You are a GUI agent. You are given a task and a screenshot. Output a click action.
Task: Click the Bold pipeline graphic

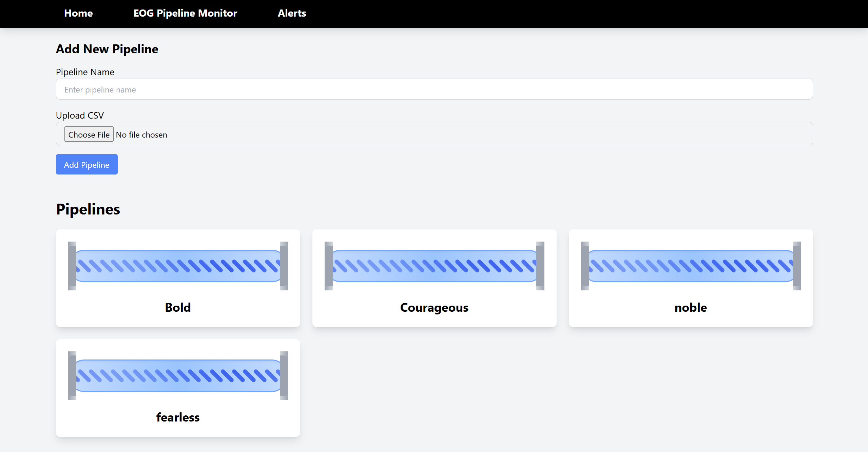click(x=178, y=266)
